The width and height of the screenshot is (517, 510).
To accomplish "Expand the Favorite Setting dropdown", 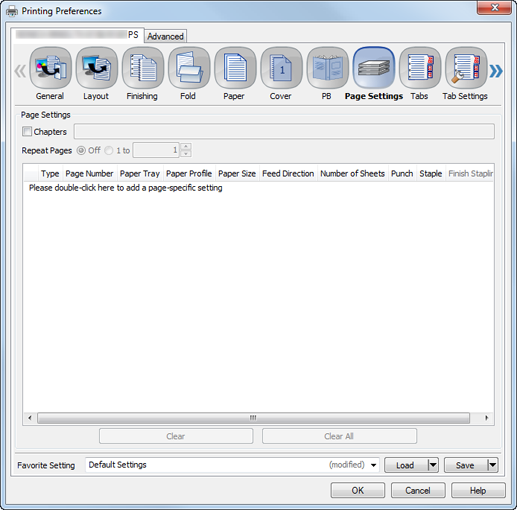I will point(373,465).
